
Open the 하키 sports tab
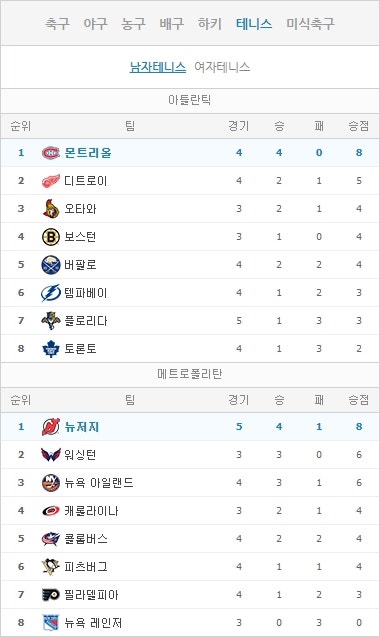(210, 24)
